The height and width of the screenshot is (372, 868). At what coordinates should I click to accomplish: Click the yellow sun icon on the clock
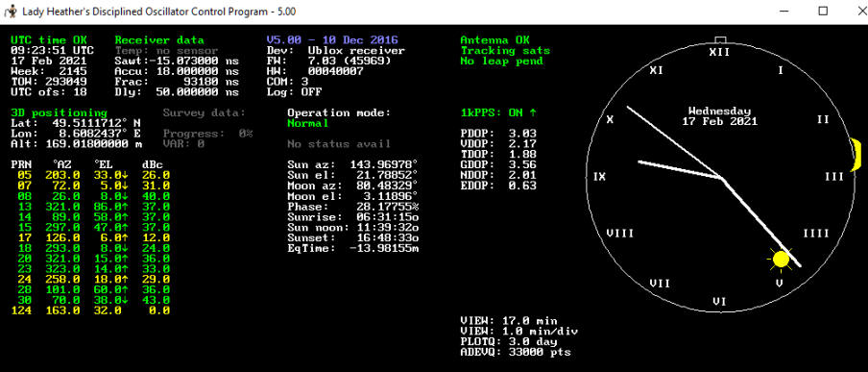(x=781, y=260)
